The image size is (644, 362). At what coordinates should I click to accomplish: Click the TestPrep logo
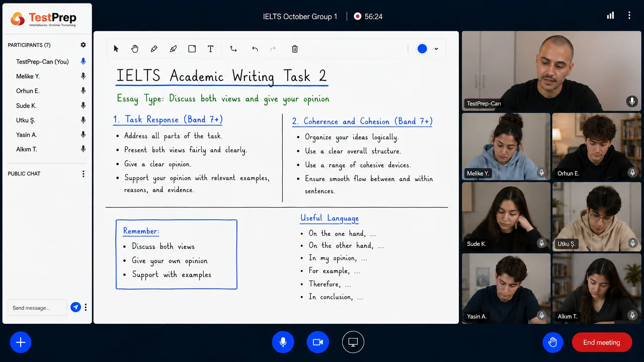44,19
